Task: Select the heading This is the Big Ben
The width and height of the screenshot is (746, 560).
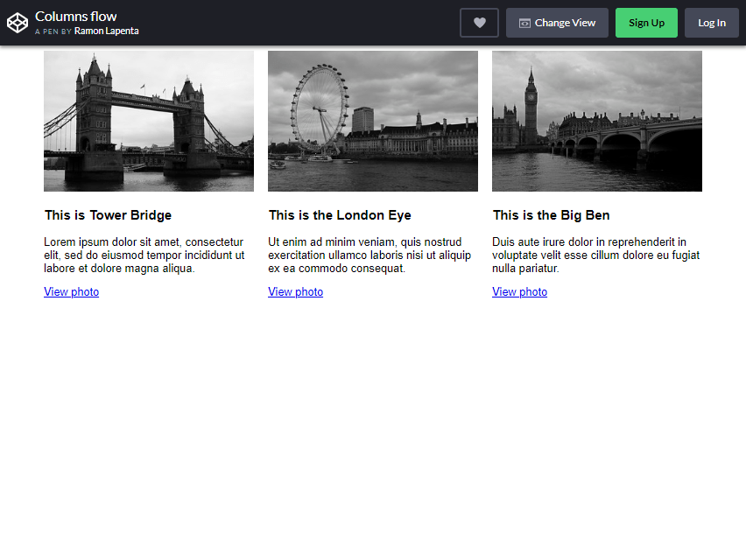Action: (x=551, y=214)
